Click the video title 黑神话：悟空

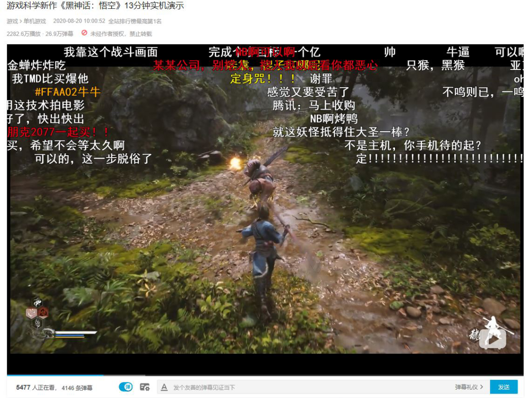point(96,5)
